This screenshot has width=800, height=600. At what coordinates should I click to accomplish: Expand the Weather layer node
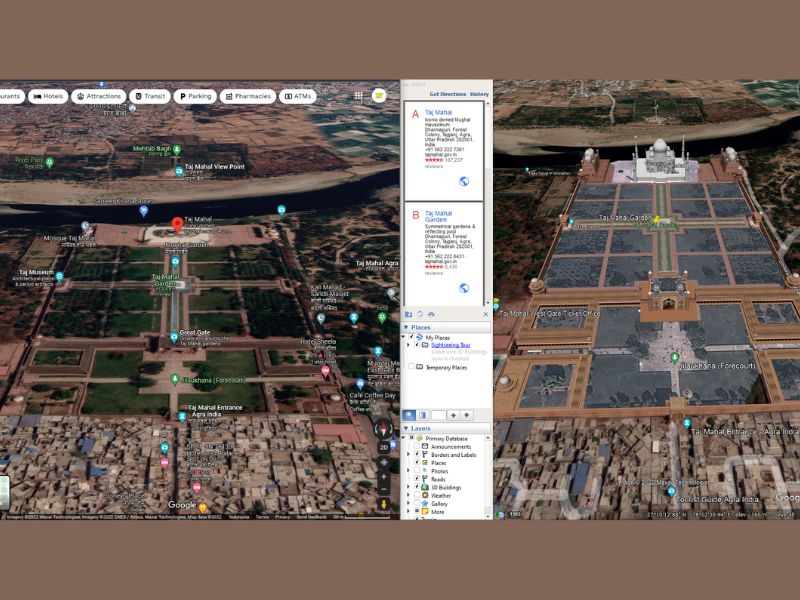click(x=408, y=495)
